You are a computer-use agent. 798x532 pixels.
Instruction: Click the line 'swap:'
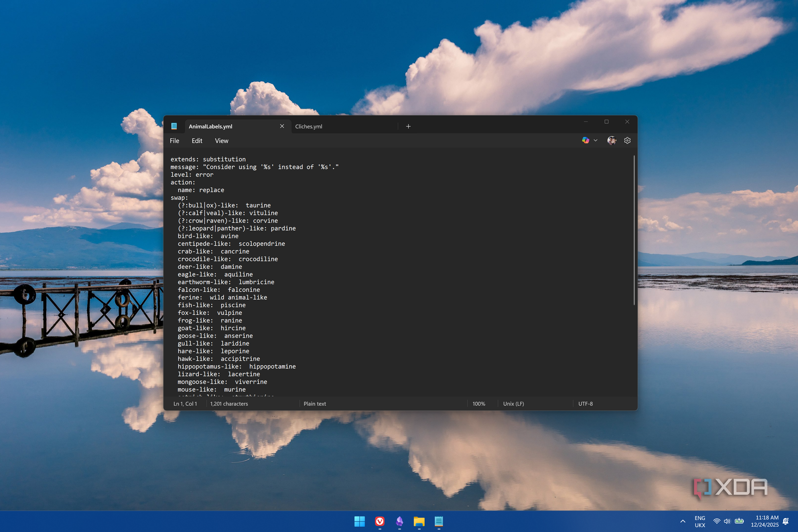(179, 198)
